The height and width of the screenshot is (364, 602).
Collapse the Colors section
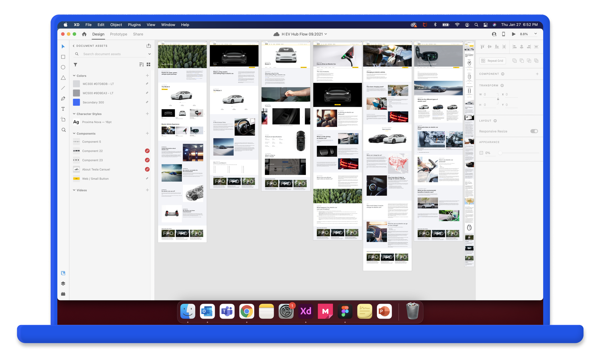click(74, 76)
